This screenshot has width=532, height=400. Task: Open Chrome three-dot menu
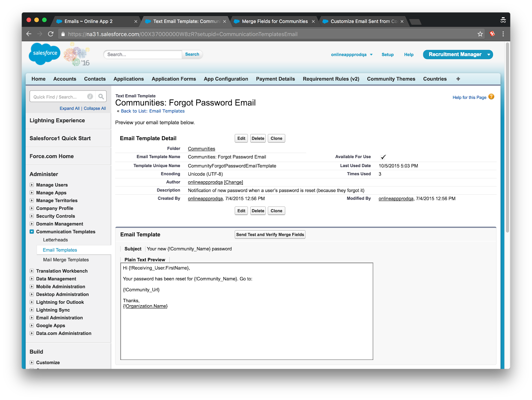(x=503, y=34)
